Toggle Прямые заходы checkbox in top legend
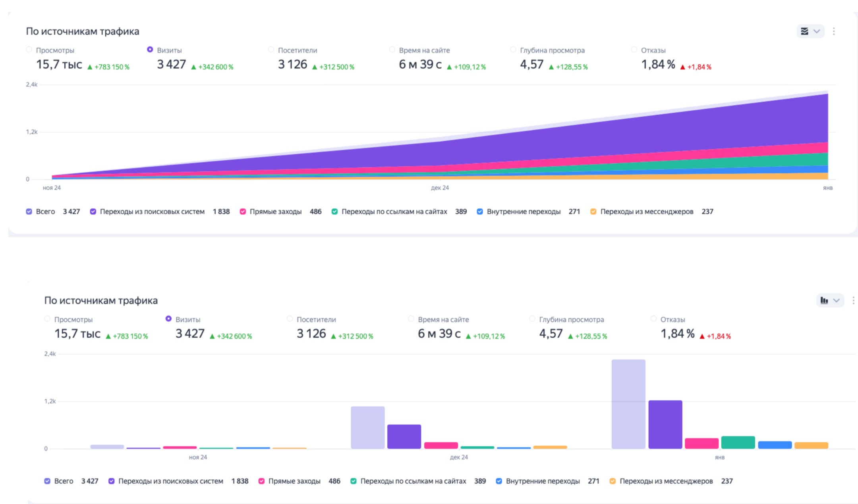Image resolution: width=858 pixels, height=504 pixels. point(243,212)
